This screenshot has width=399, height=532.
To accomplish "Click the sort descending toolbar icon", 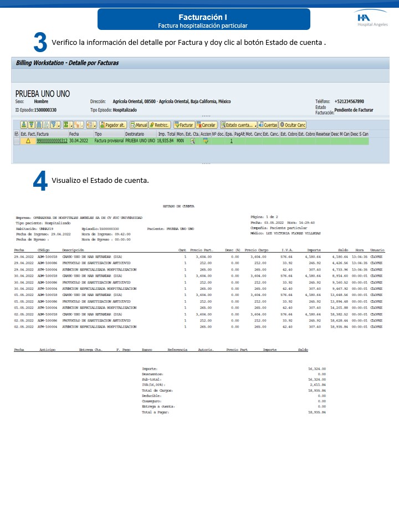I will click(31, 125).
